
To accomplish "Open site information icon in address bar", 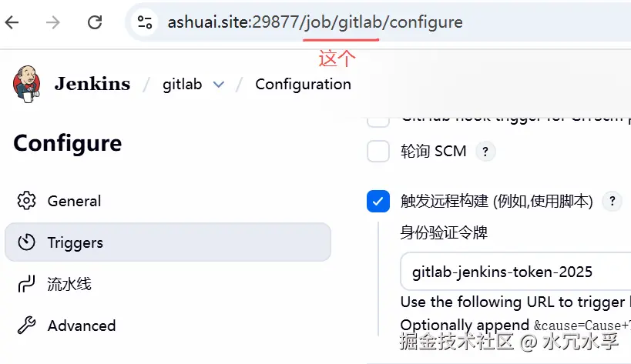I will click(x=145, y=22).
